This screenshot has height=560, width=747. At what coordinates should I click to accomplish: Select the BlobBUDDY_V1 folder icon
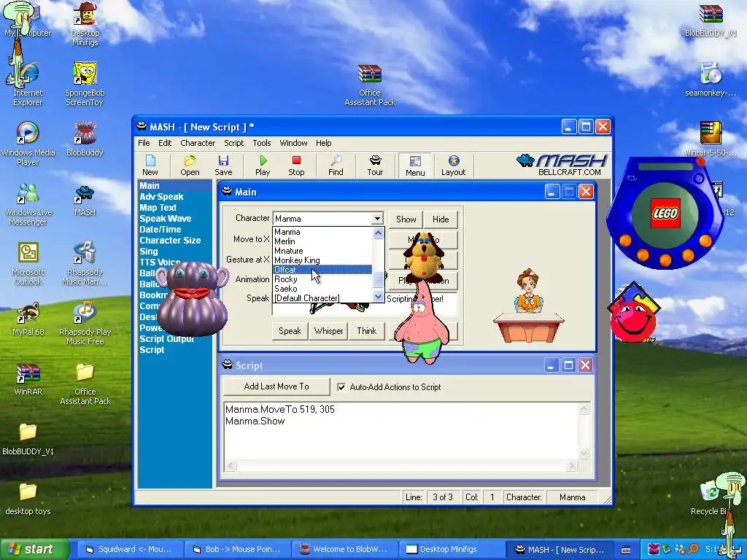pyautogui.click(x=28, y=438)
